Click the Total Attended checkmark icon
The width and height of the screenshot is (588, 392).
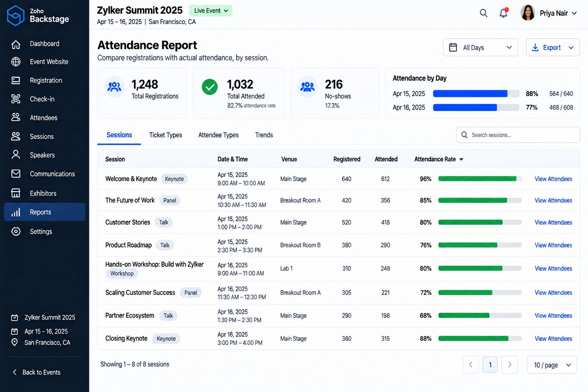(x=210, y=87)
